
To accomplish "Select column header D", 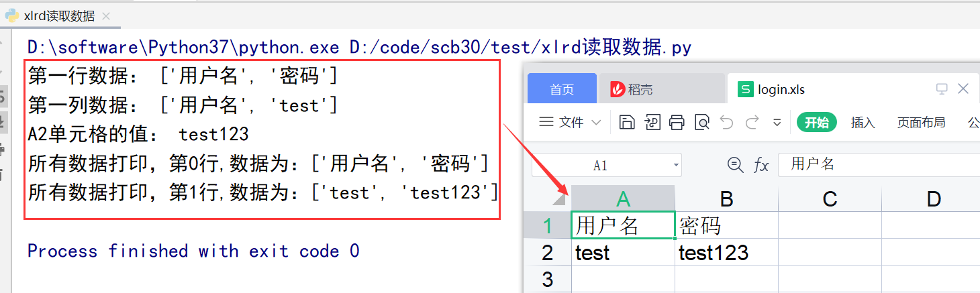I will pos(932,199).
